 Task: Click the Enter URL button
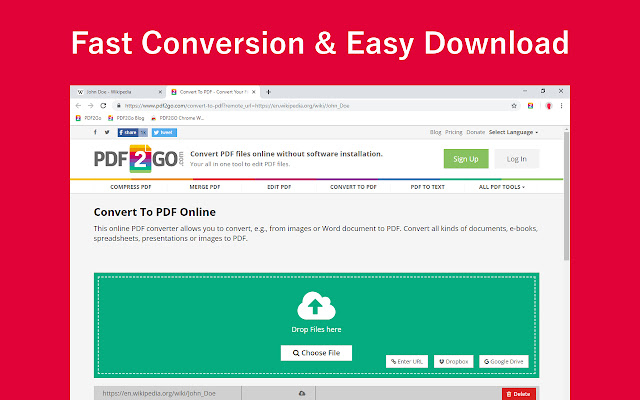pyautogui.click(x=407, y=361)
